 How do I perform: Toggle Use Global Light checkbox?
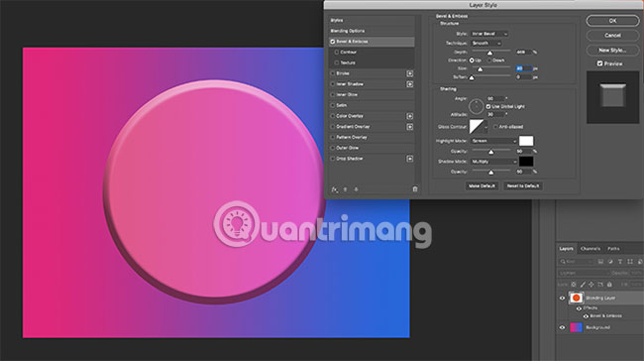point(488,106)
